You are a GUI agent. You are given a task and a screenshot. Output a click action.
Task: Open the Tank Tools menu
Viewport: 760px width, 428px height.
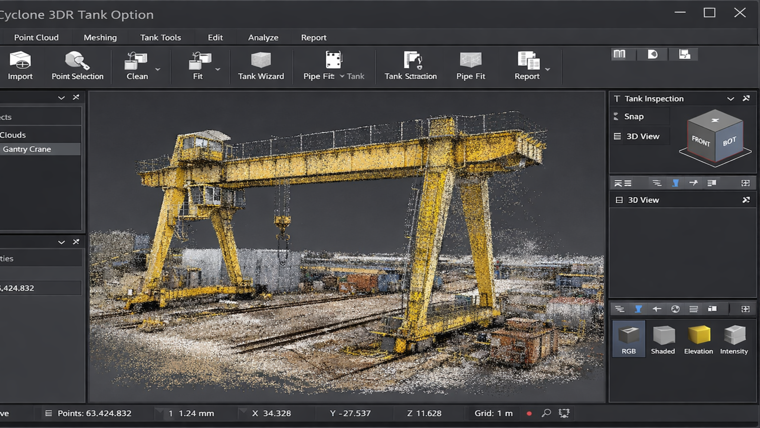(160, 37)
